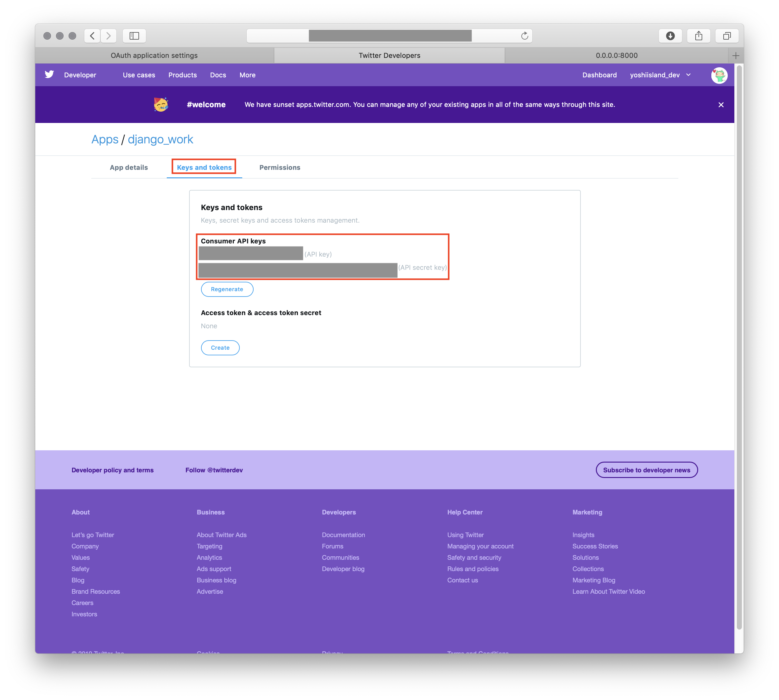Open Managing your account footer link
This screenshot has width=779, height=700.
pos(480,546)
